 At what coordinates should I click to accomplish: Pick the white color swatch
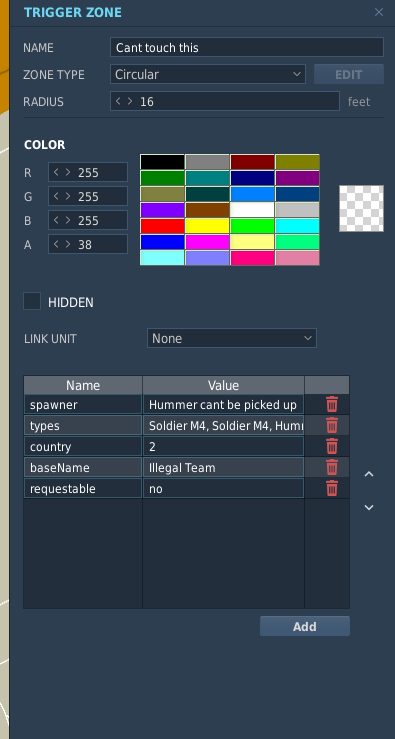252,210
